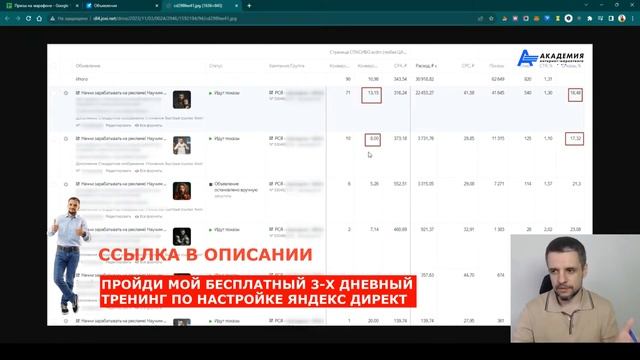Open a new browser tab
Image resolution: width=640 pixels, height=360 pixels.
[249, 6]
